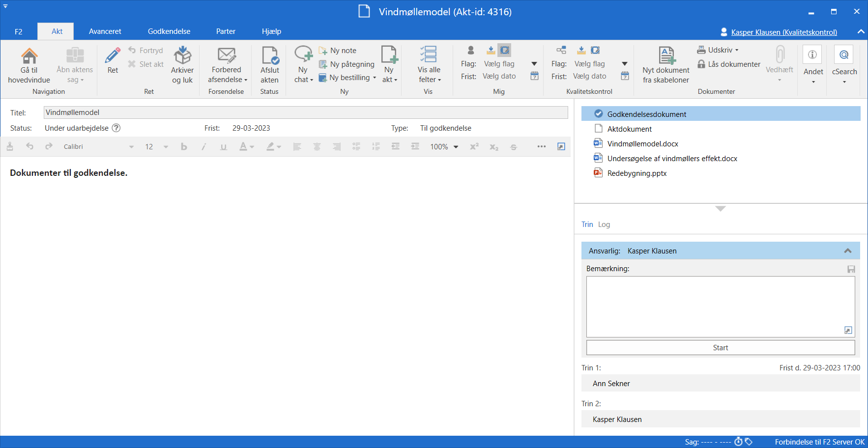
Task: Open Vindmøllemodel.docx document
Action: pos(642,144)
